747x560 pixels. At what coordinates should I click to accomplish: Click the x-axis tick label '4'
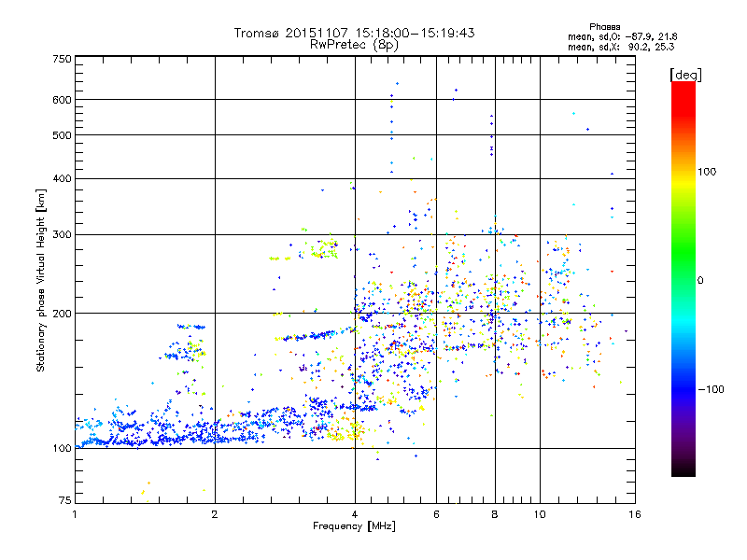click(x=355, y=514)
